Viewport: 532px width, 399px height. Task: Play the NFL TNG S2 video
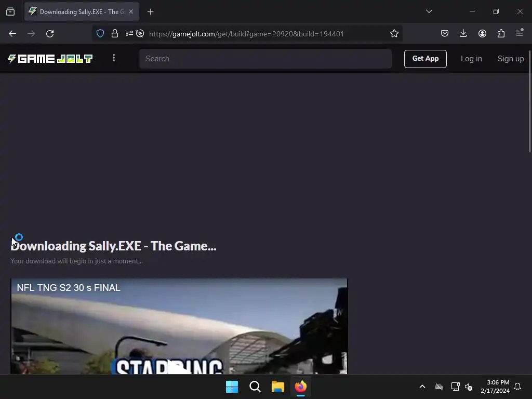click(x=179, y=367)
